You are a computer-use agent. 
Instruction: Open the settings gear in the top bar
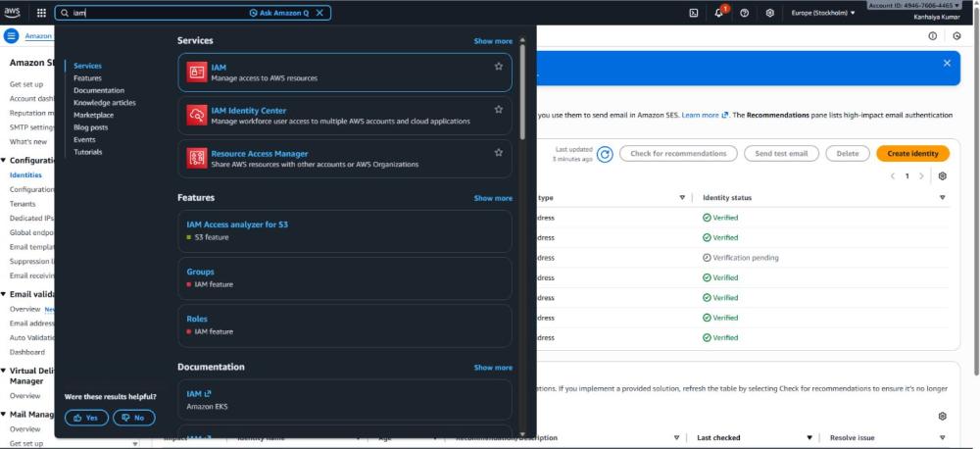[x=770, y=13]
